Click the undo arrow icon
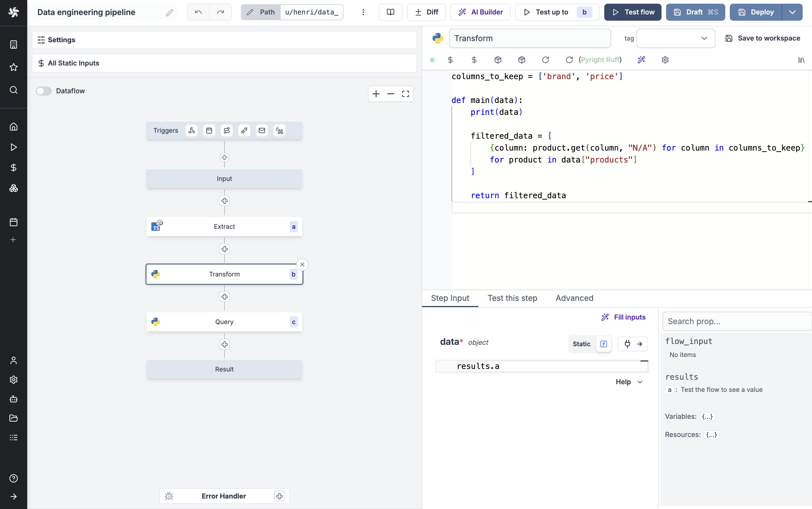Screen dimensions: 812x509 [198, 12]
